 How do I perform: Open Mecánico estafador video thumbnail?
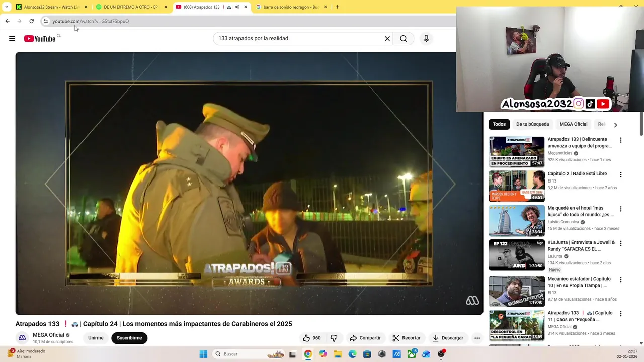coord(517,291)
